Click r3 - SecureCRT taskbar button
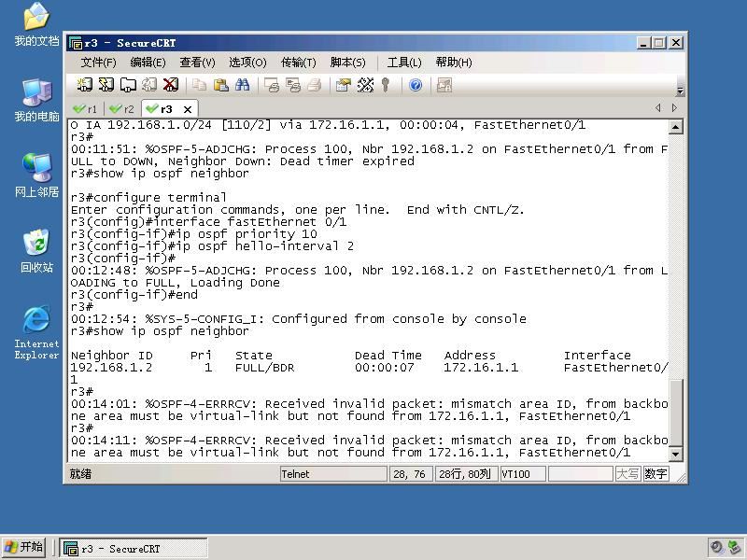 pyautogui.click(x=134, y=549)
